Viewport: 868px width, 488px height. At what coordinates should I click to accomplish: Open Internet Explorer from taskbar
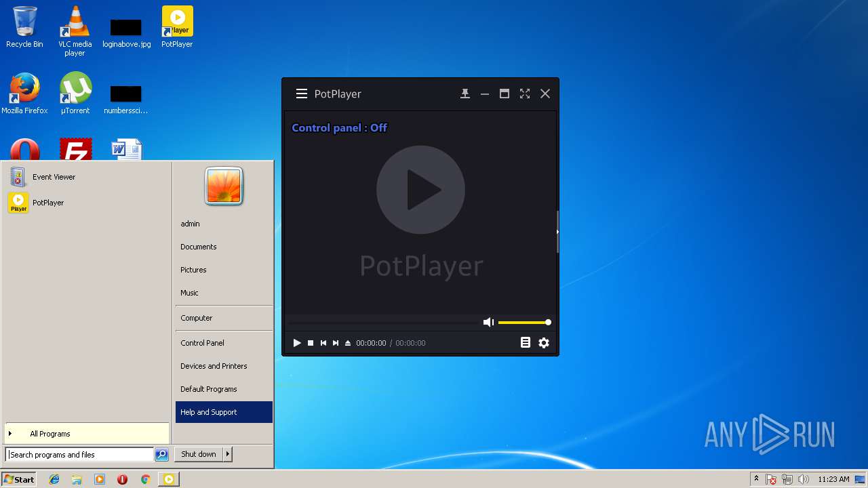tap(54, 479)
